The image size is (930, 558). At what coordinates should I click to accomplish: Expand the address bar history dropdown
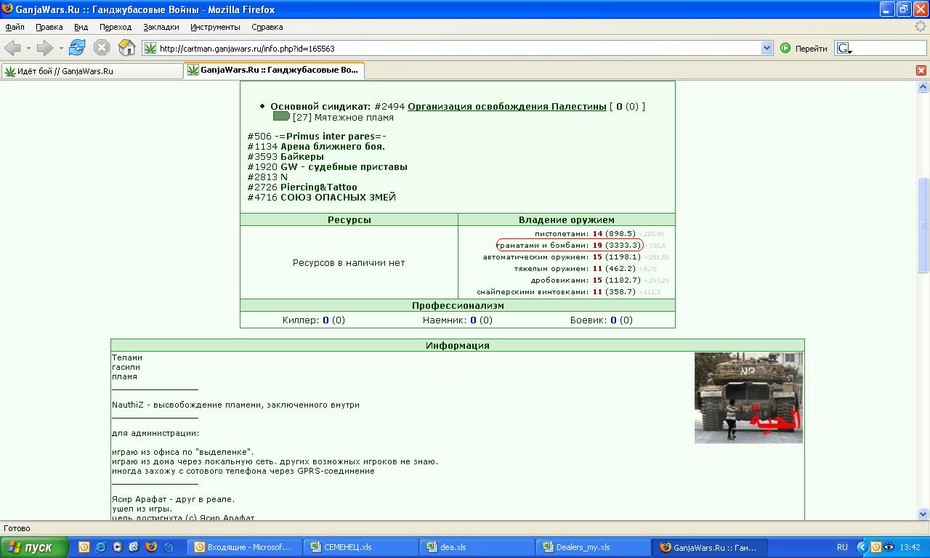[x=767, y=48]
